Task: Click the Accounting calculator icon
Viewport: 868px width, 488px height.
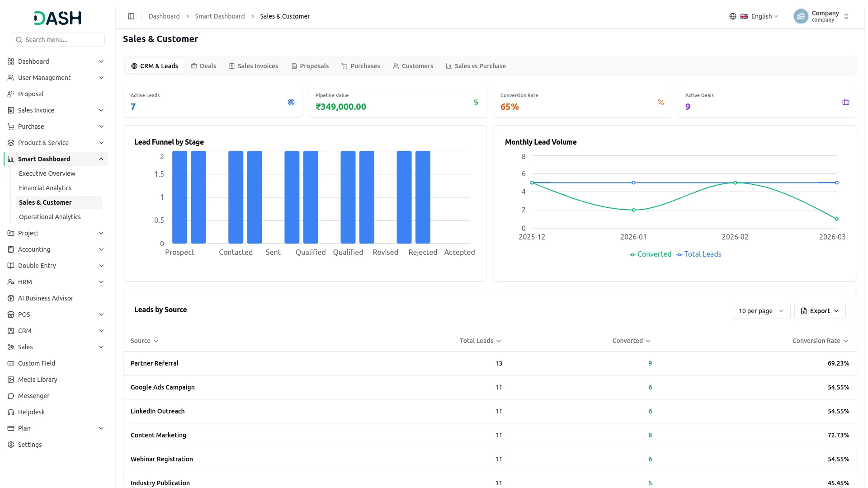Action: coord(11,249)
